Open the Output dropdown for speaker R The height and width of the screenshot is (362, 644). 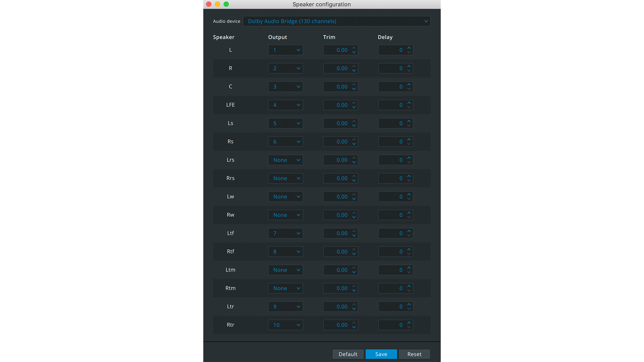click(285, 68)
